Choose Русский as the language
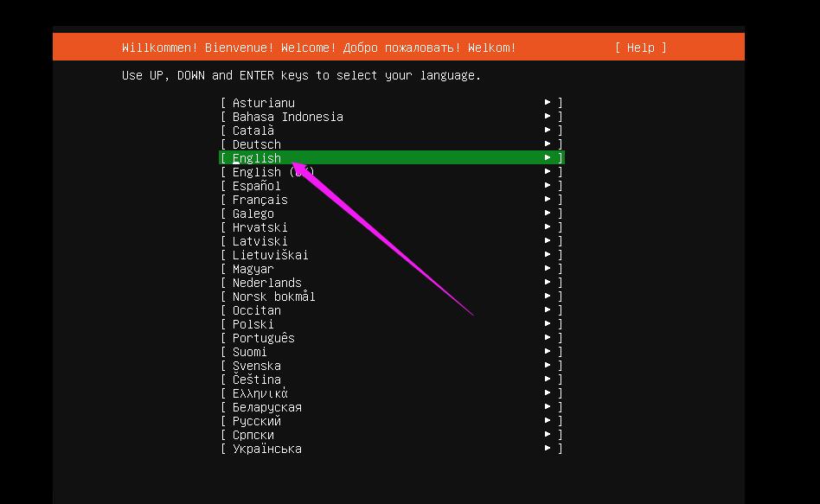 click(x=257, y=421)
